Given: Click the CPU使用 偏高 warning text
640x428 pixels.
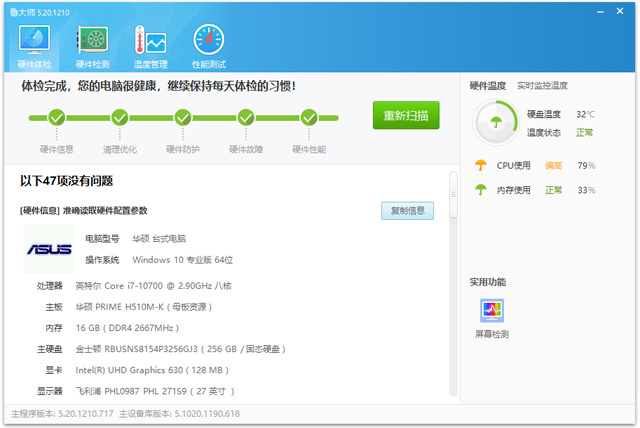Looking at the screenshot, I should [553, 166].
